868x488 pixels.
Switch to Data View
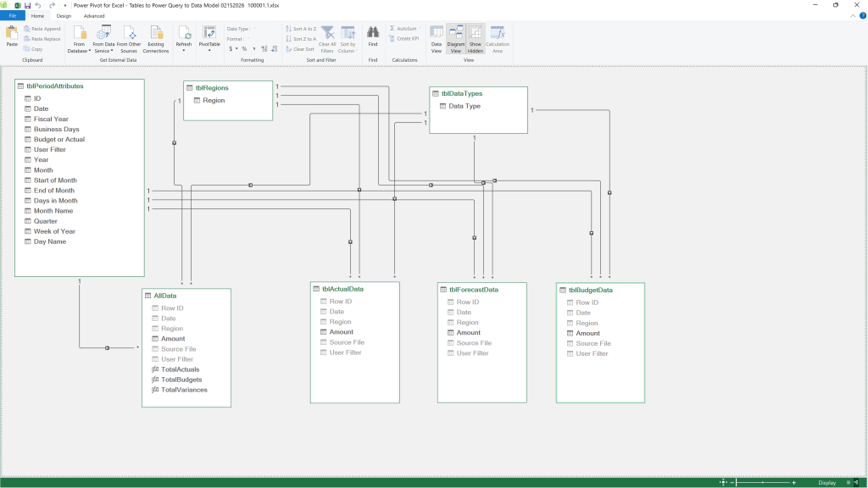tap(437, 39)
